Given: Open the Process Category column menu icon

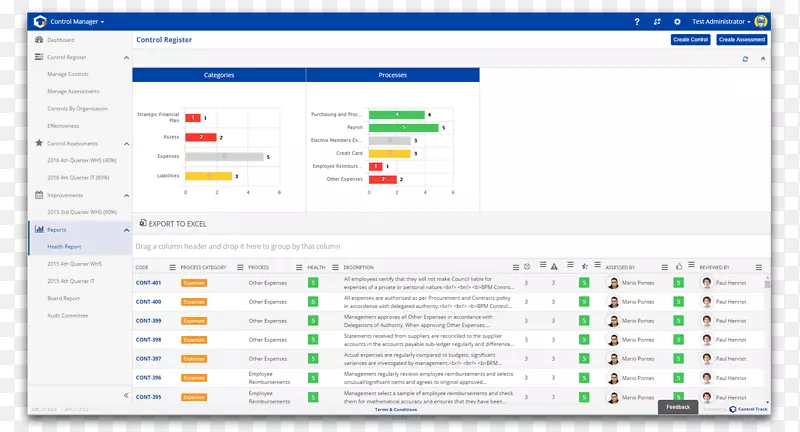Looking at the screenshot, I should coord(240,267).
